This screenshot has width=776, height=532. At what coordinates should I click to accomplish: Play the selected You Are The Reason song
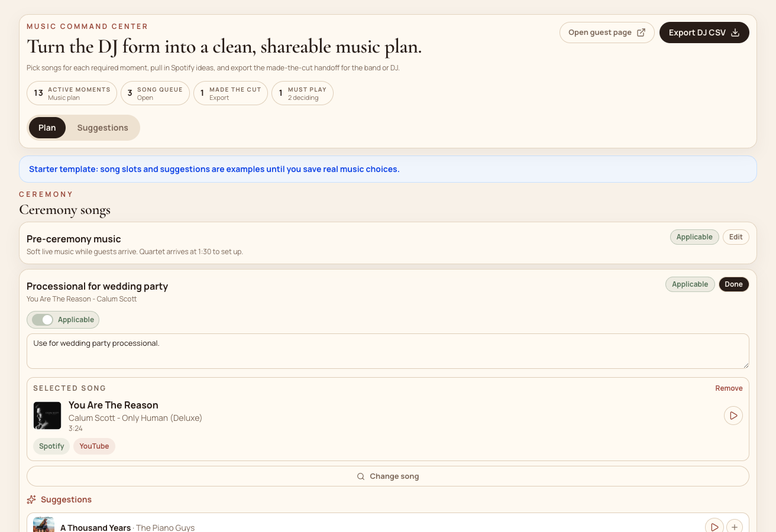pos(733,416)
